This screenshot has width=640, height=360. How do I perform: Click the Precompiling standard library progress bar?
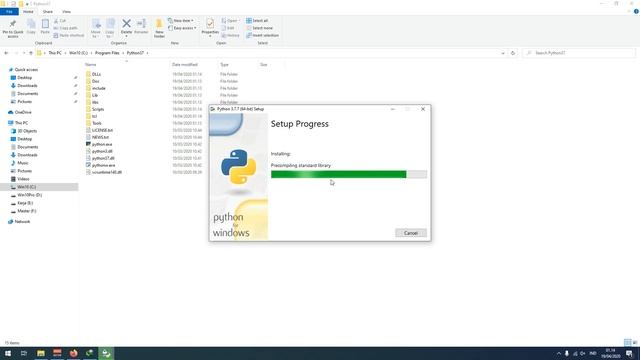click(x=349, y=174)
